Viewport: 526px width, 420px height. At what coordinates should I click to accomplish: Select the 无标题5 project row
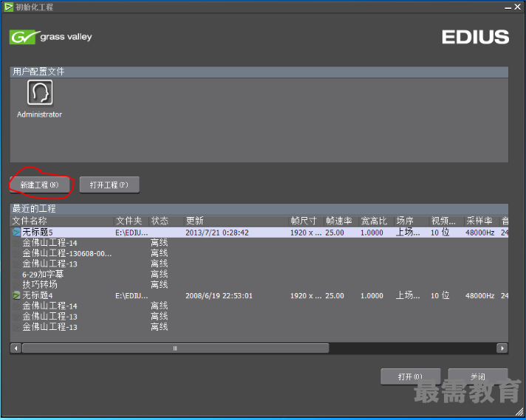point(259,232)
